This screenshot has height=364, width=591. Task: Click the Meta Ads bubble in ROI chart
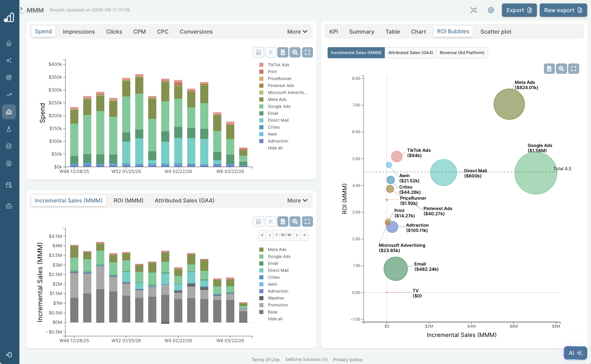coord(509,104)
